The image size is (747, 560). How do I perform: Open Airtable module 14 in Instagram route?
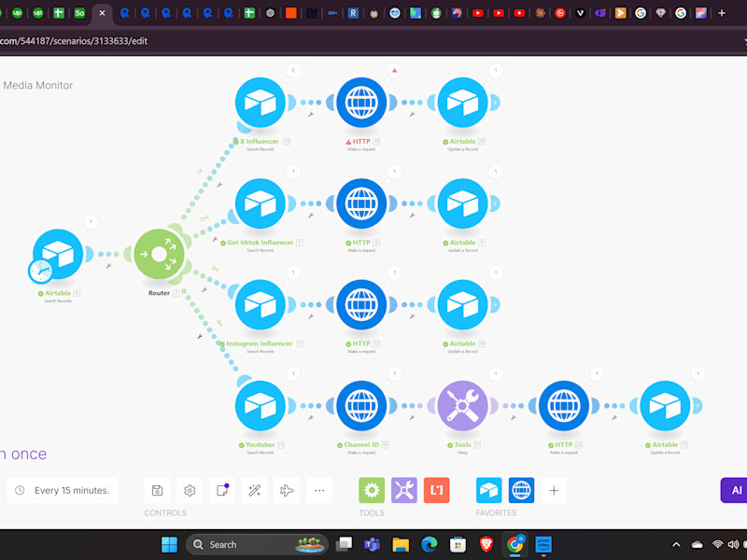(x=462, y=305)
